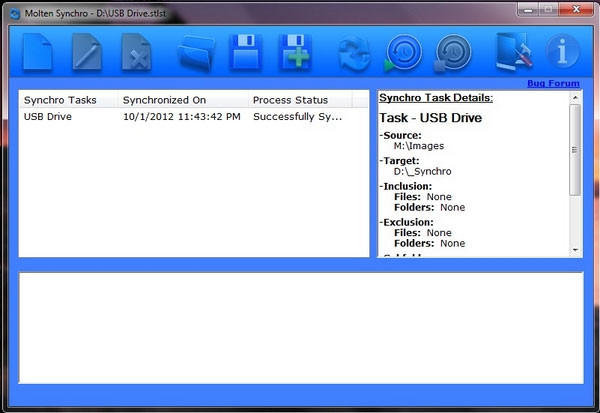Sort by Synchronized On column header
600x413 pixels.
point(183,100)
